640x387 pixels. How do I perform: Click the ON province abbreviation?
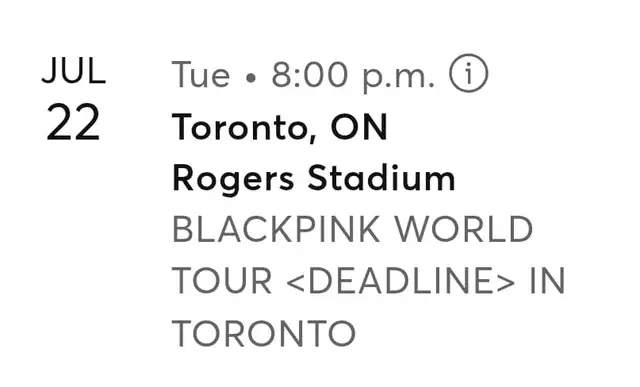(359, 127)
